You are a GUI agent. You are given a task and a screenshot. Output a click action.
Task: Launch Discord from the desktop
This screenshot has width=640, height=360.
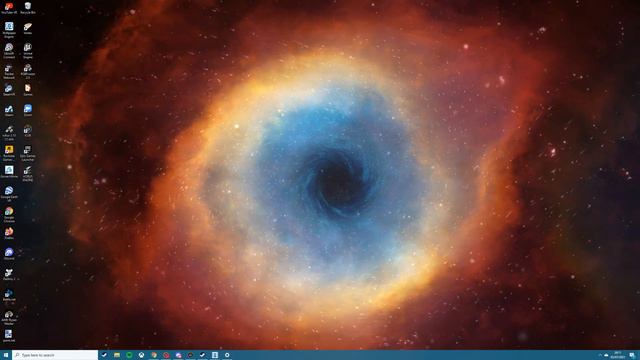pos(9,254)
